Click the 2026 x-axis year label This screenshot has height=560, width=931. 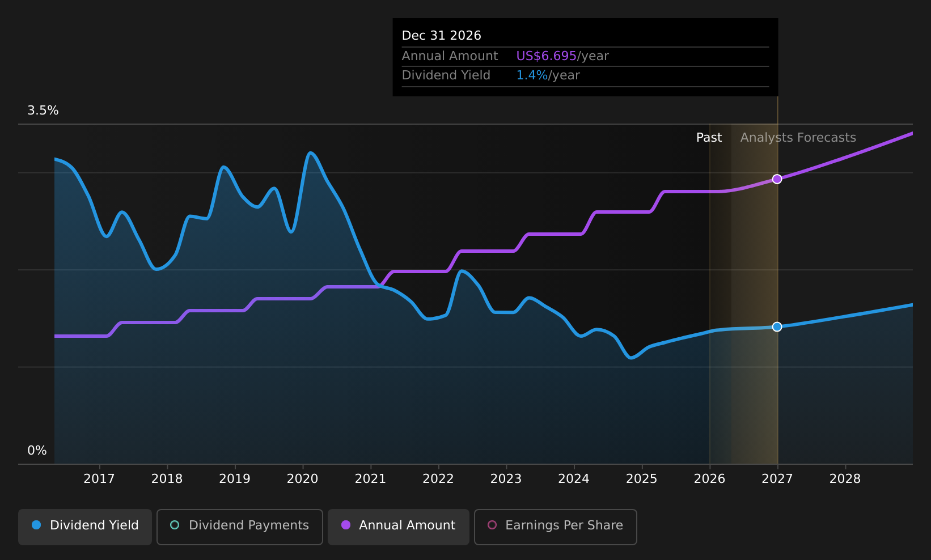(709, 479)
